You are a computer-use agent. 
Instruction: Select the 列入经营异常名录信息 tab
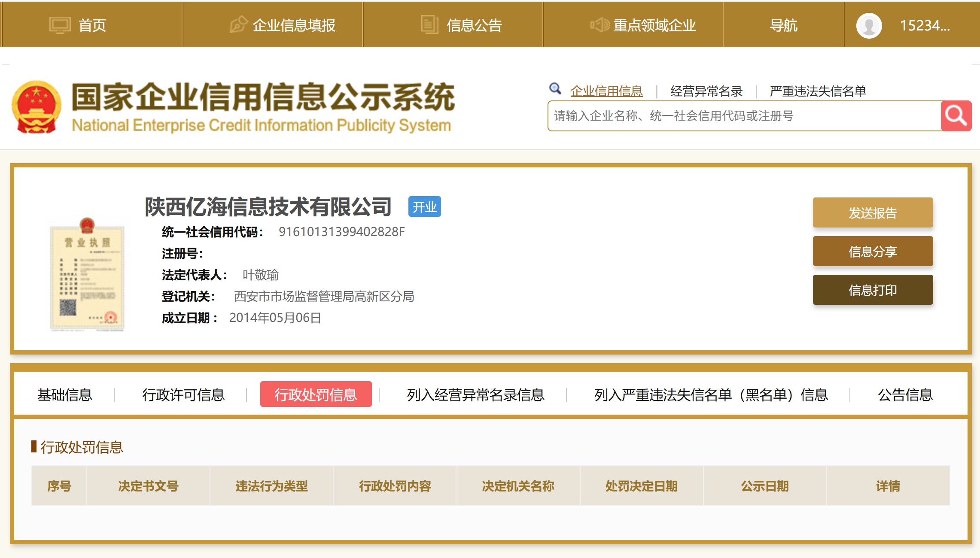(x=475, y=394)
